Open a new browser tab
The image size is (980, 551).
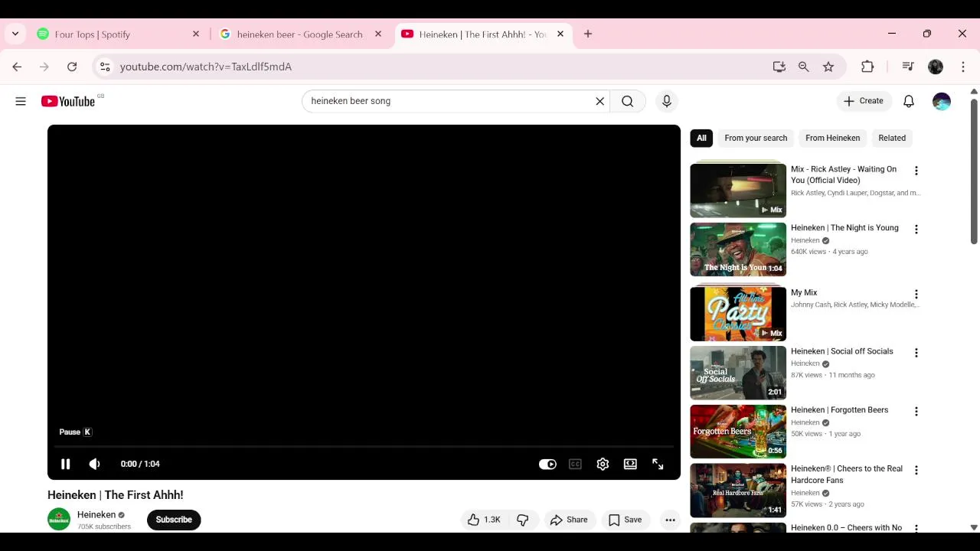(x=588, y=34)
